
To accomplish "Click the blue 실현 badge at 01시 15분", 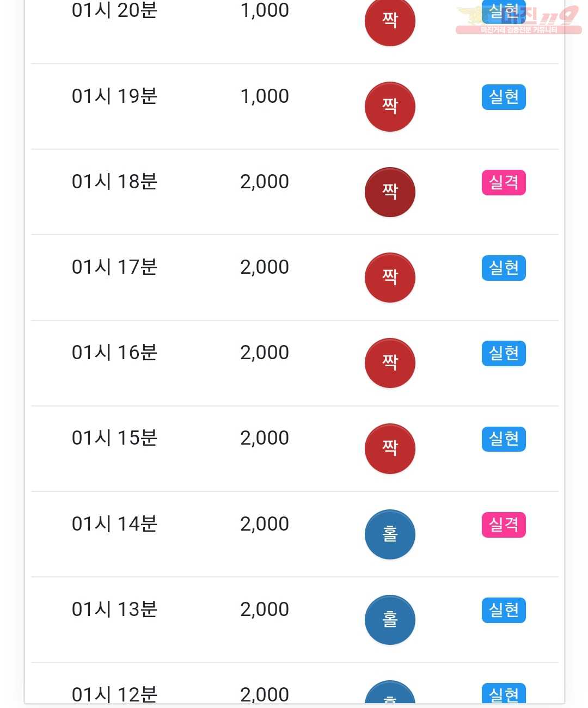I will tap(504, 439).
